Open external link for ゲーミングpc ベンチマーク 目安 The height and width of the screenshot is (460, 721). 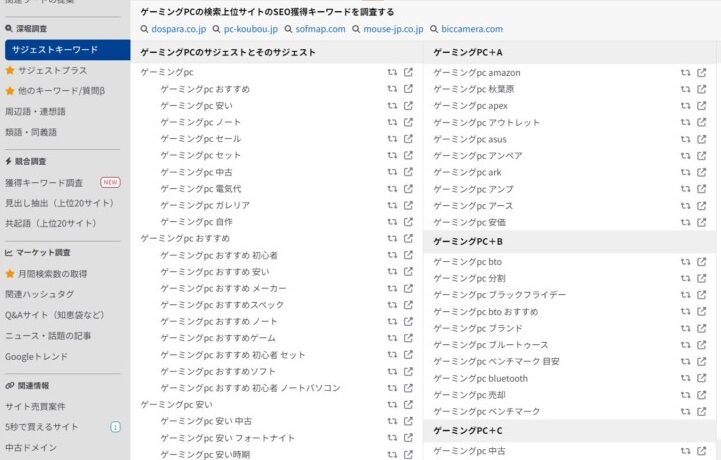click(x=702, y=362)
